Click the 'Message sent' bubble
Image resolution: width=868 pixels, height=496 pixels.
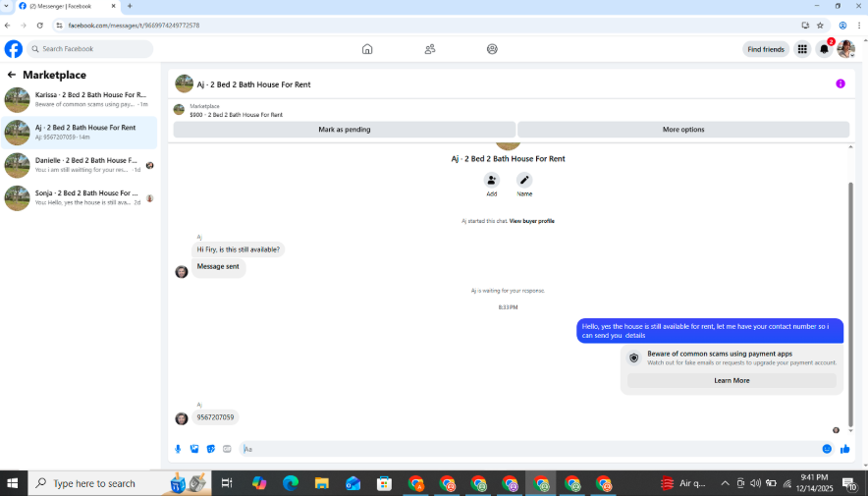(218, 267)
